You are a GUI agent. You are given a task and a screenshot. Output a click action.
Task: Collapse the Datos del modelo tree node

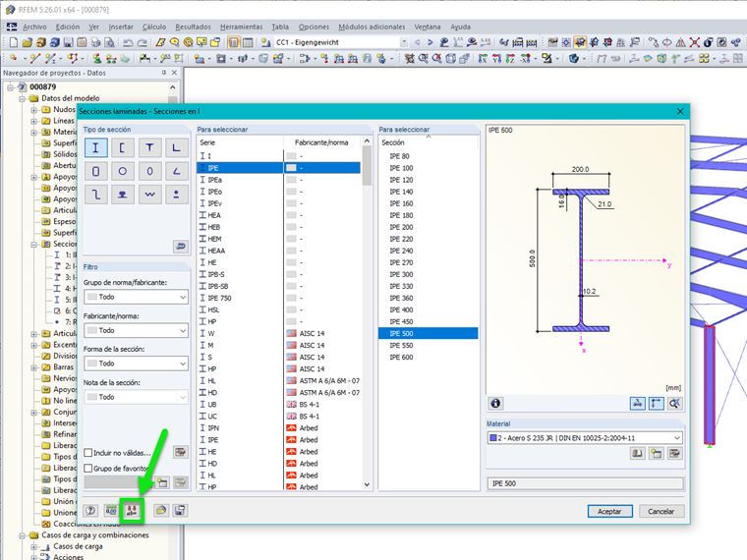22,98
